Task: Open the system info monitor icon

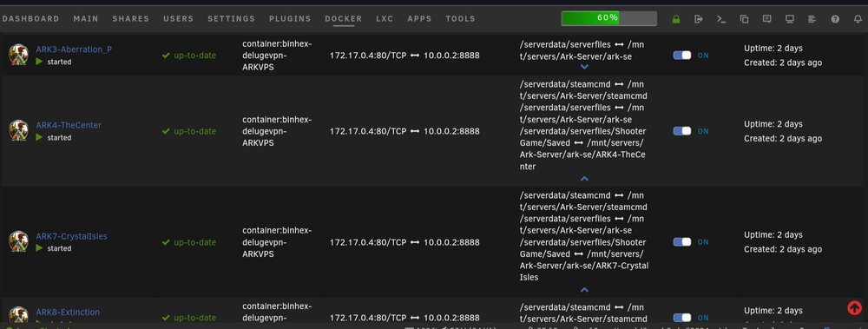Action: (789, 19)
